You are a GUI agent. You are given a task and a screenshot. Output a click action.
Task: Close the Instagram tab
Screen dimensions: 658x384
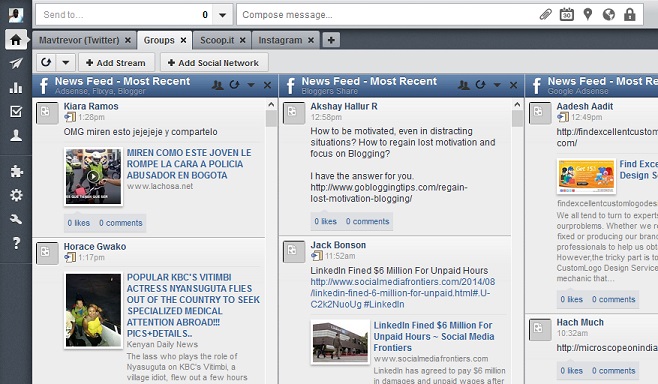[x=311, y=40]
